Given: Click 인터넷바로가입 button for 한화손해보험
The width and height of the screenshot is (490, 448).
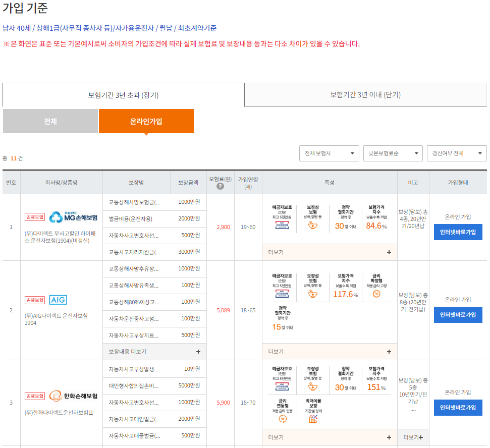Looking at the screenshot, I should [x=458, y=408].
